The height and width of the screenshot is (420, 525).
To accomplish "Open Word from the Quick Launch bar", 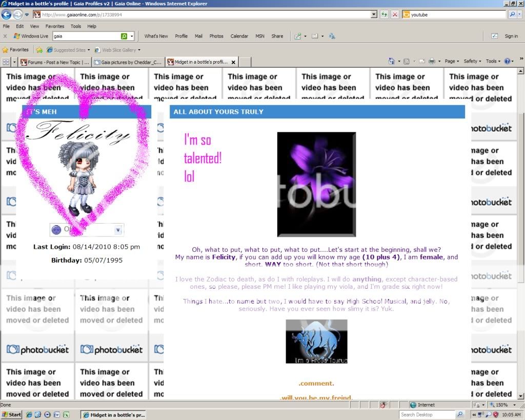I will coord(56,415).
